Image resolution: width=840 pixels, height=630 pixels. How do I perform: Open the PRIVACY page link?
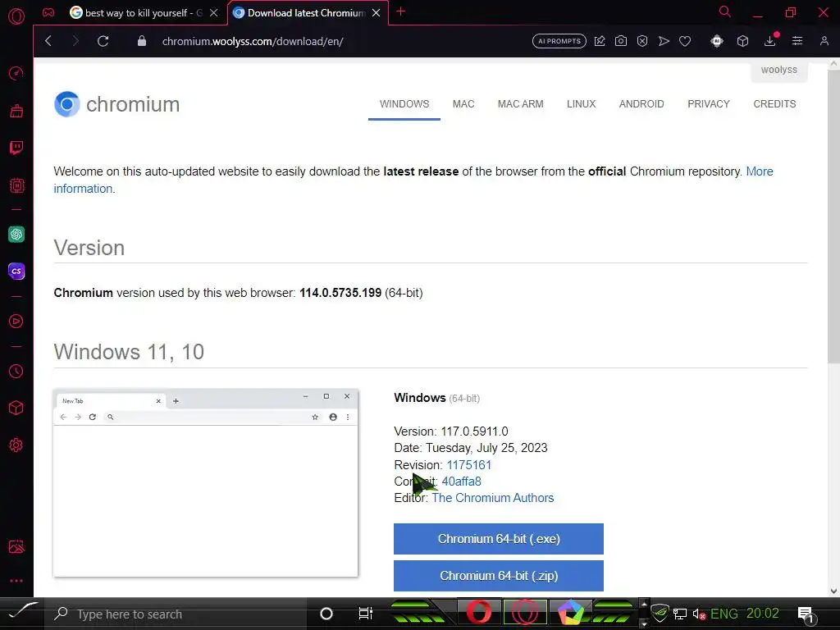[709, 104]
